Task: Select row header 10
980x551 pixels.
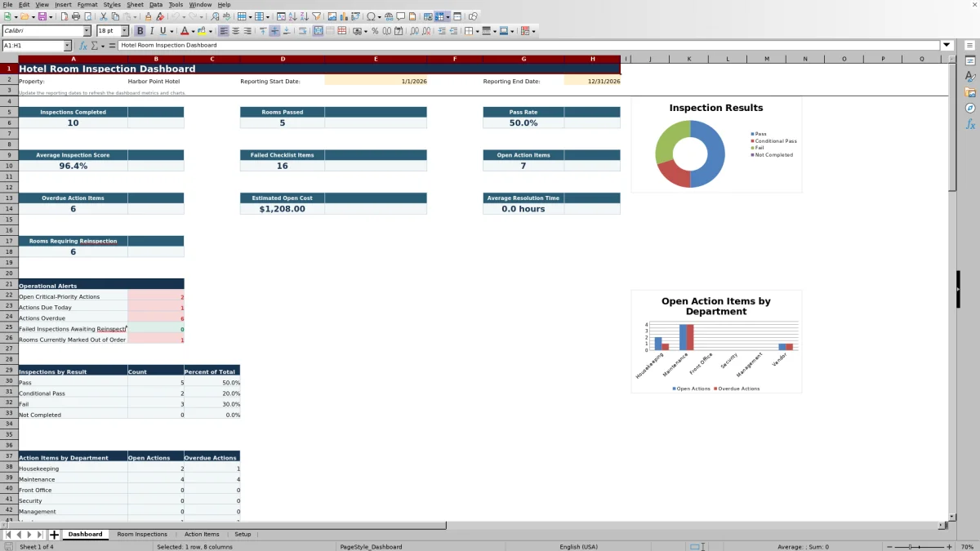Action: point(9,166)
